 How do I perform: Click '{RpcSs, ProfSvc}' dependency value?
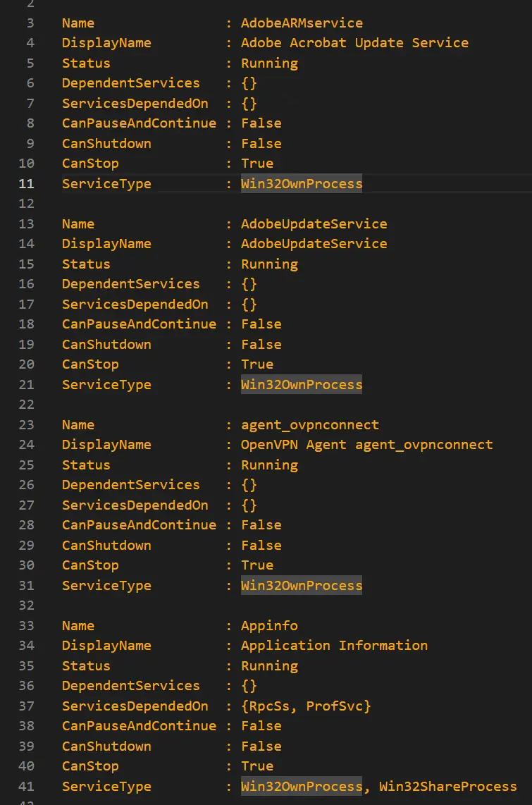click(306, 706)
